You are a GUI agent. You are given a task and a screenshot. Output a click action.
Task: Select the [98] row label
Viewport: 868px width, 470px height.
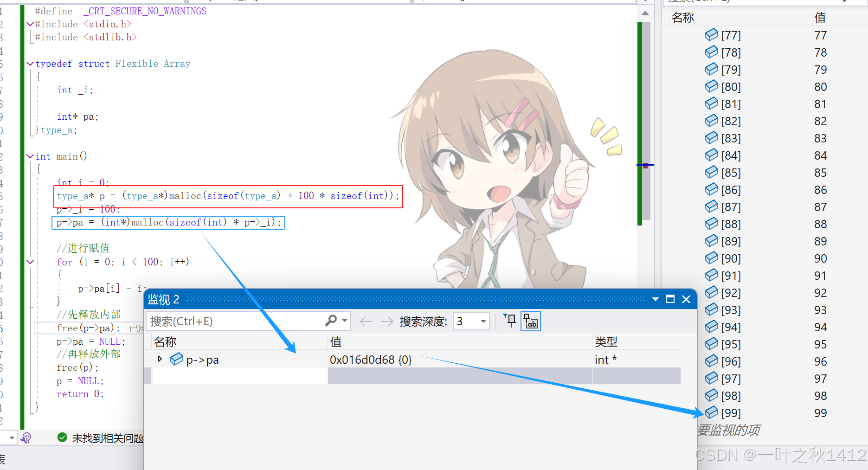coord(731,396)
